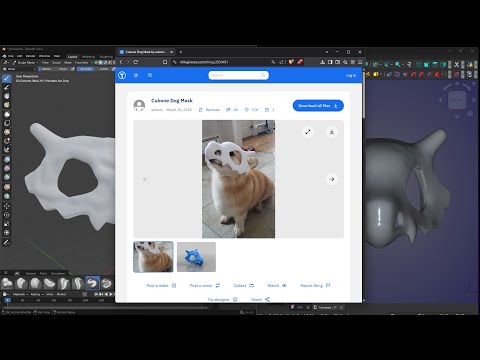Select the Move tool in Blender sculpt toolbar
480x360 pixels.
pyautogui.click(x=7, y=206)
